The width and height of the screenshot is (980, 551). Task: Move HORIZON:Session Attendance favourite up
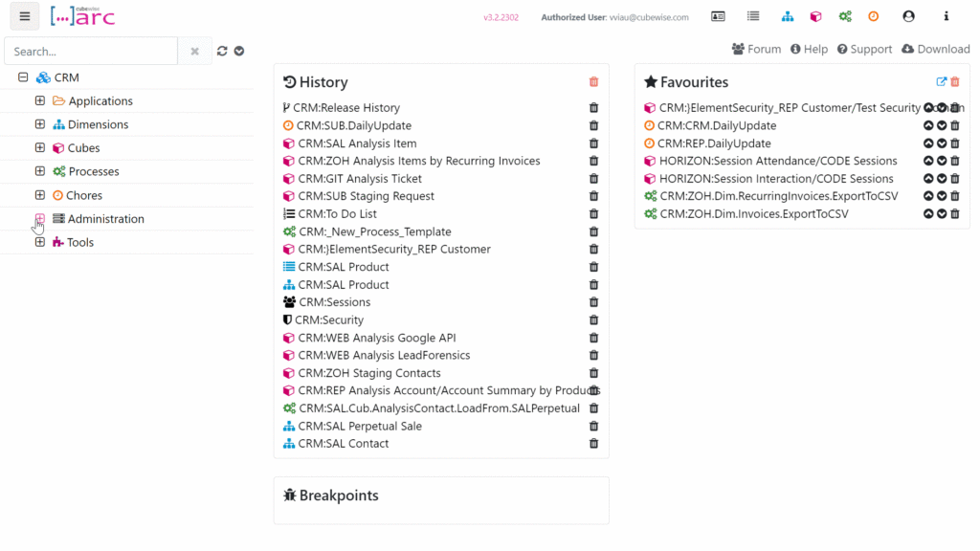(928, 162)
